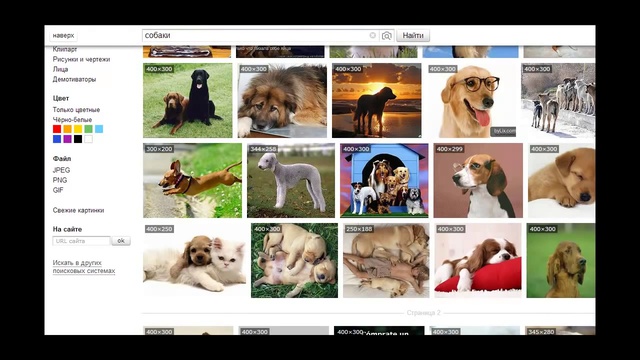Click the наверх button
640x360 pixels.
pos(63,36)
